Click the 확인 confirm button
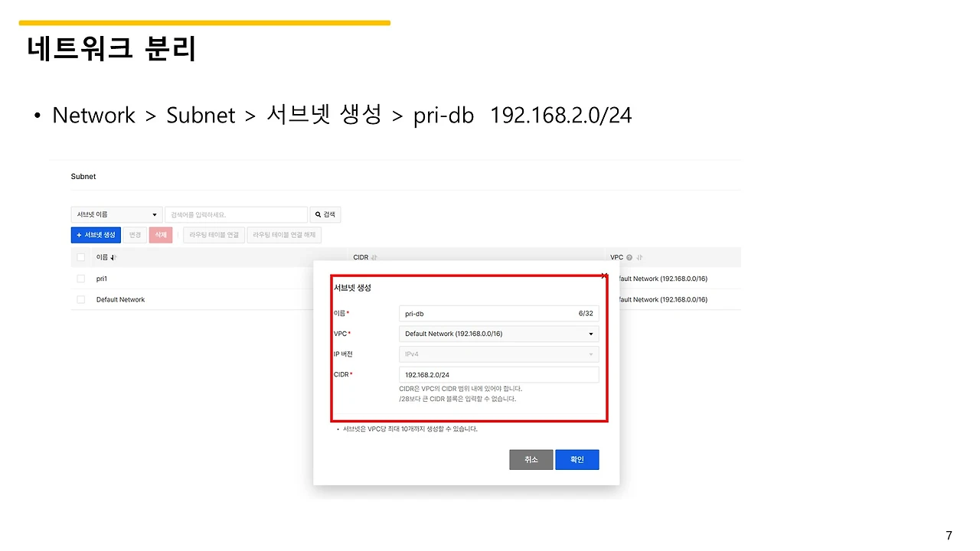Image resolution: width=980 pixels, height=551 pixels. coord(577,459)
